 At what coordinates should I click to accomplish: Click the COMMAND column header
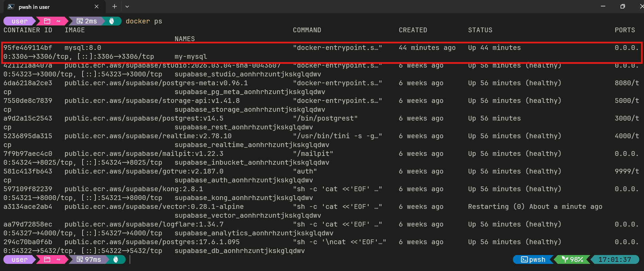[307, 30]
